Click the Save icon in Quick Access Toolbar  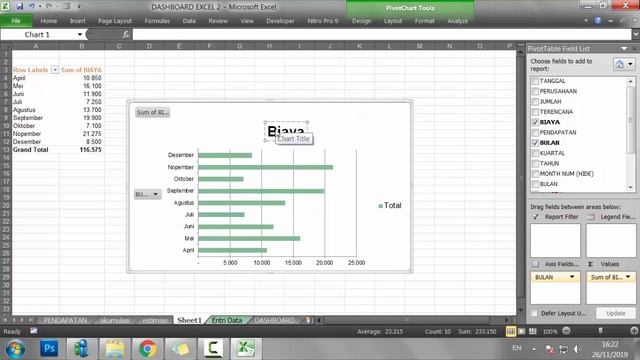pos(20,6)
